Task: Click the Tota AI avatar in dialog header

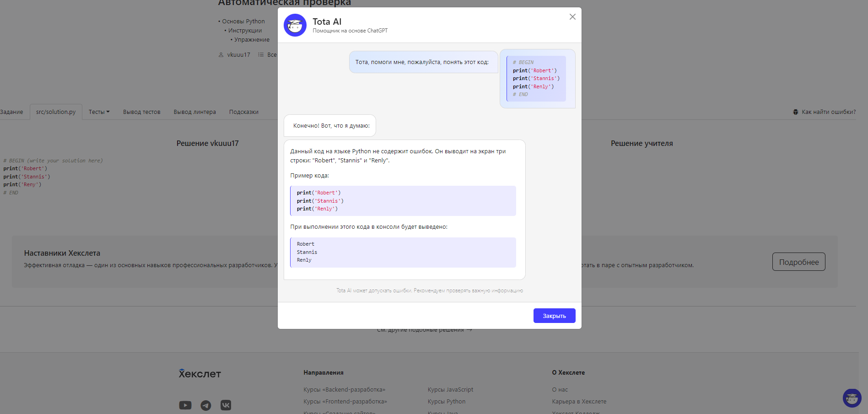Action: tap(295, 25)
